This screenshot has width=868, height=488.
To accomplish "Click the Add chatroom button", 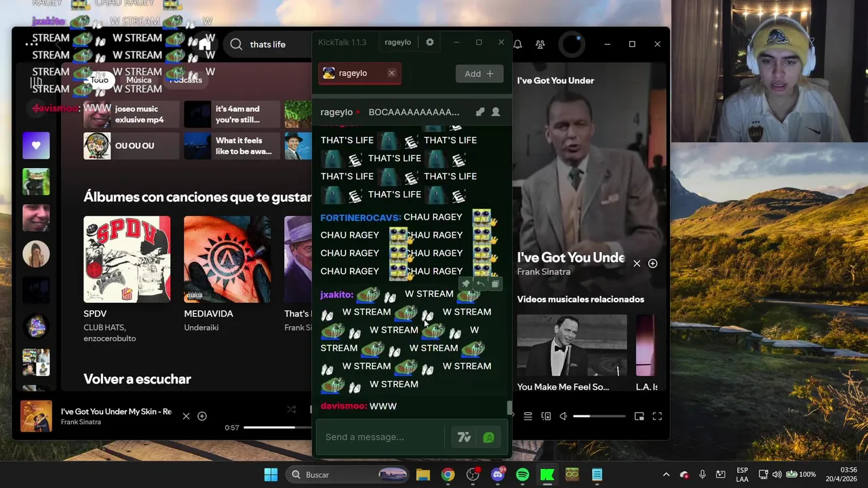I will tap(479, 74).
